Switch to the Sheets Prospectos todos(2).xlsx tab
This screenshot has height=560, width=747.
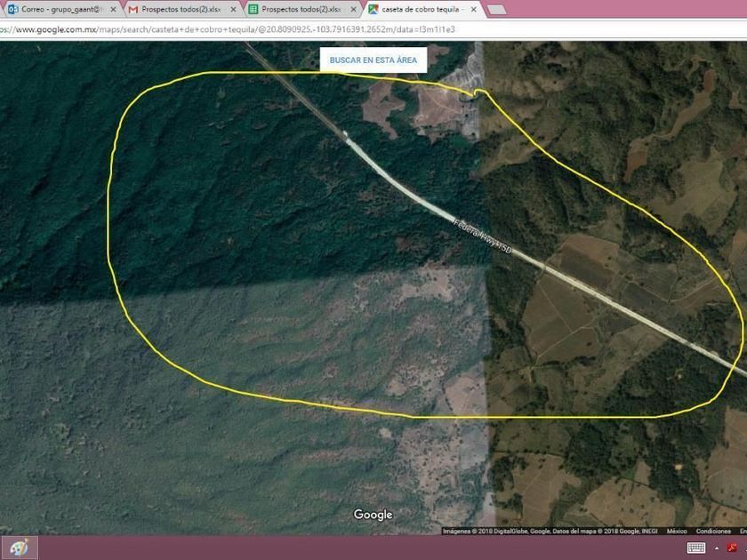[302, 9]
